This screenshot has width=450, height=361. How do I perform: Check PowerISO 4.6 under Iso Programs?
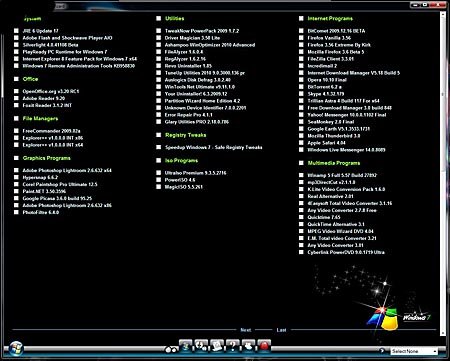(x=159, y=180)
